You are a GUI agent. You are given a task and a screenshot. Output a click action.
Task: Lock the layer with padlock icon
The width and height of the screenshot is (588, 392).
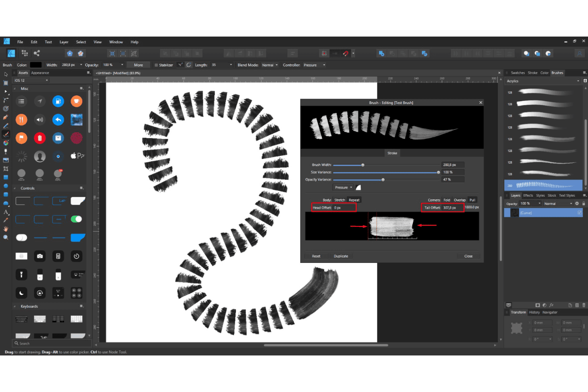click(x=584, y=203)
